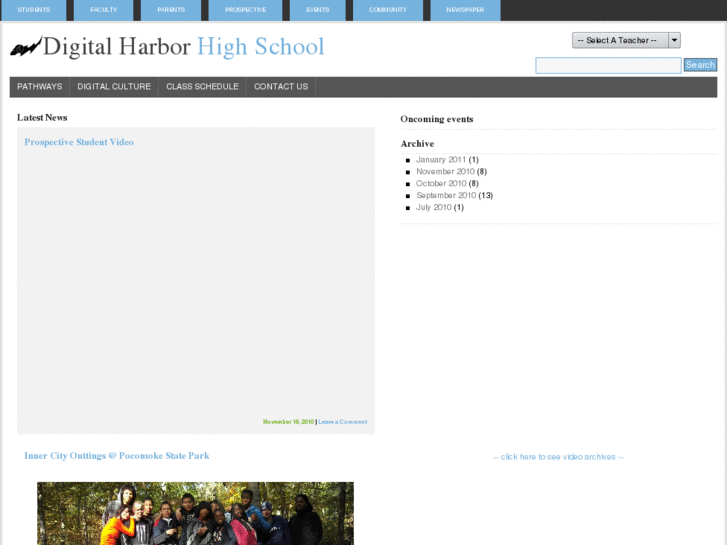Open the group photo thumbnail
This screenshot has height=545, width=727.
[x=195, y=513]
